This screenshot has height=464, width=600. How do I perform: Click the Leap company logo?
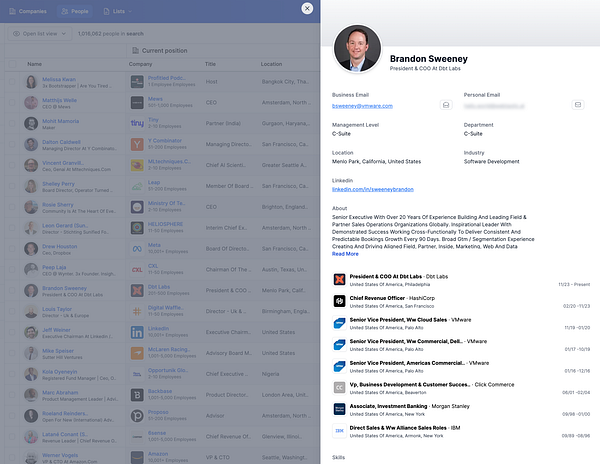[137, 186]
